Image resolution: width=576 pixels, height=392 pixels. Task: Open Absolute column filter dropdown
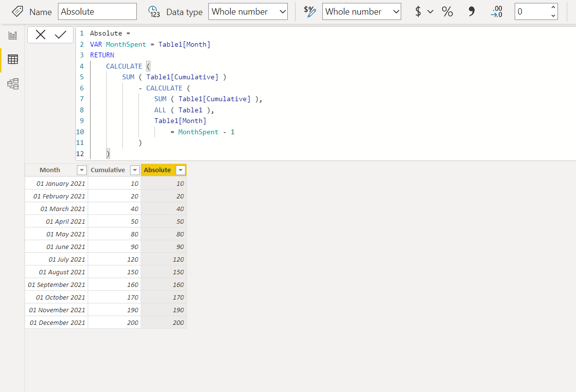coord(181,170)
